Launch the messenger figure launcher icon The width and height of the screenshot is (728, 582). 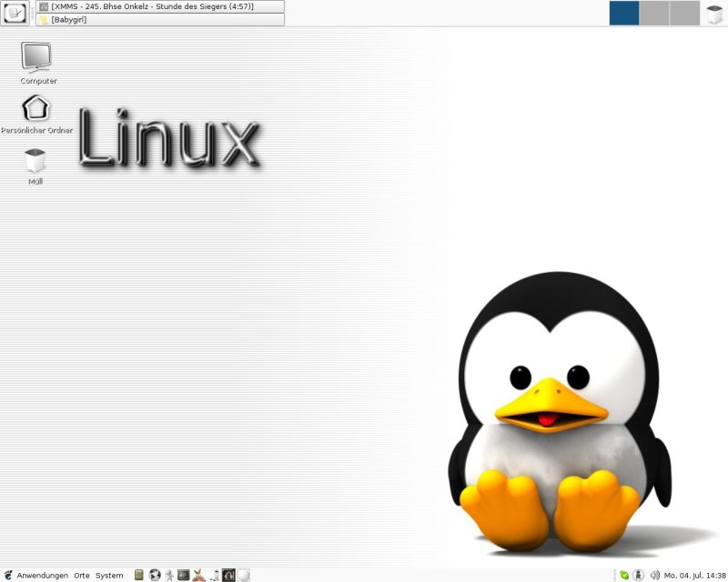(x=169, y=575)
